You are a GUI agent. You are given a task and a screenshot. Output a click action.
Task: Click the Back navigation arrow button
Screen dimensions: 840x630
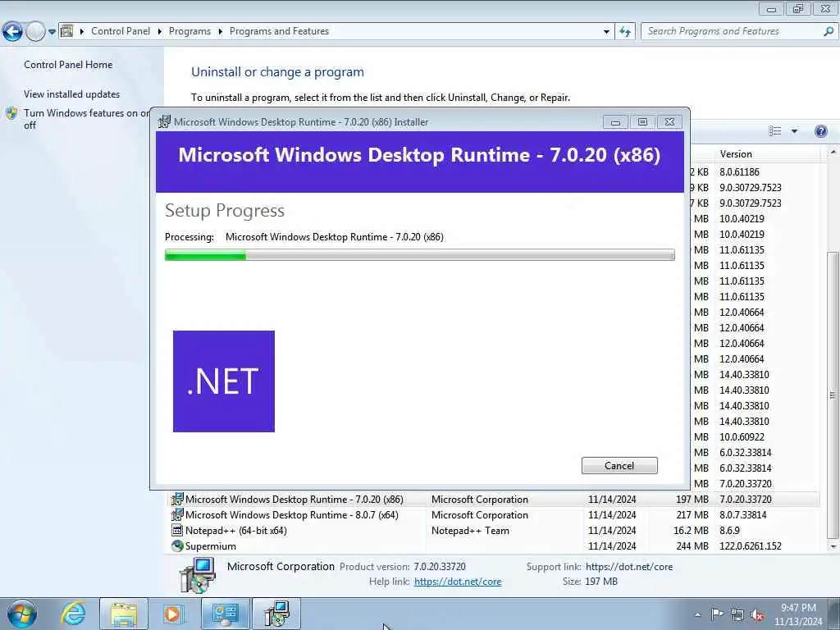coord(13,32)
